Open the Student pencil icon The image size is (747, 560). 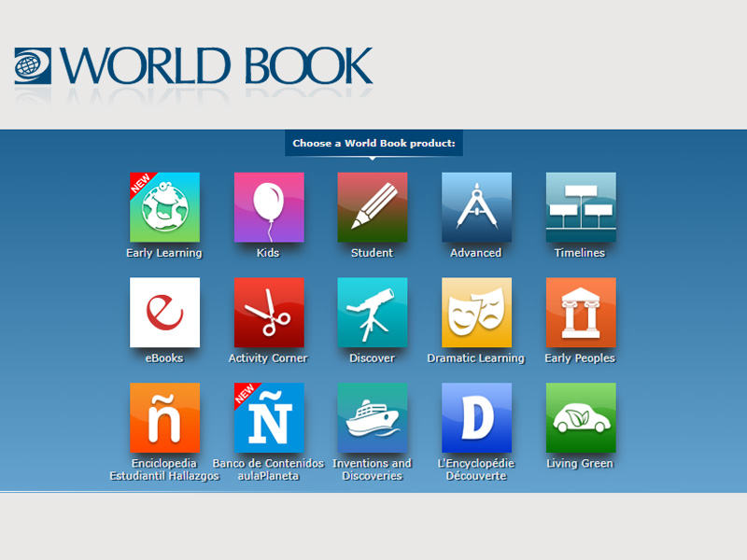coord(373,207)
